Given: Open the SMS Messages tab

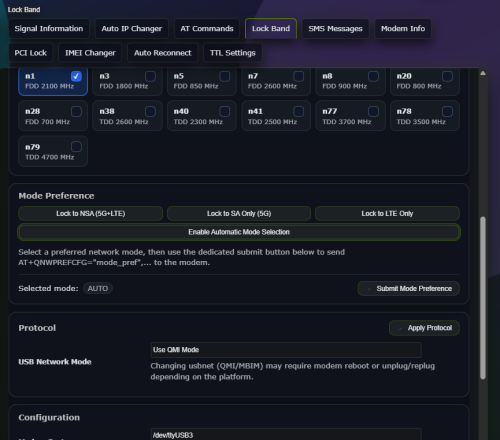Looking at the screenshot, I should 335,29.
